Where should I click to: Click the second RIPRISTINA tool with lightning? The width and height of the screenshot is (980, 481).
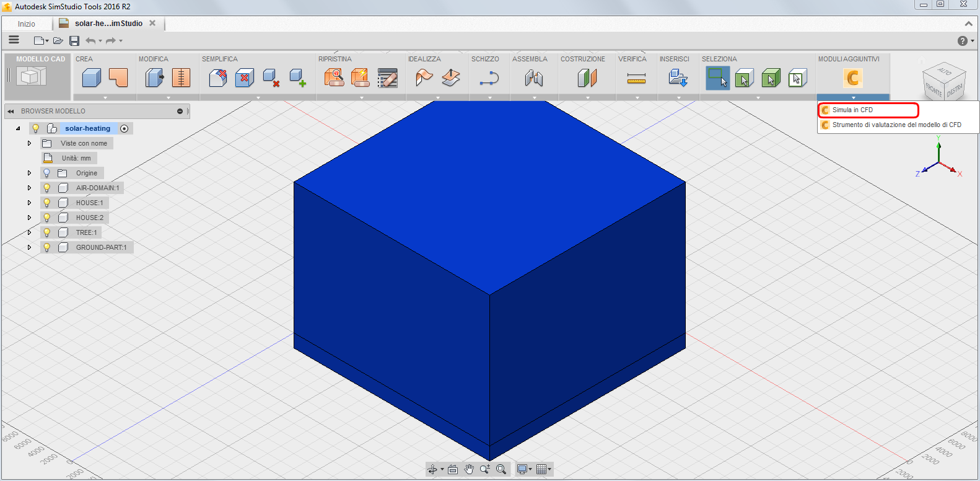(361, 78)
